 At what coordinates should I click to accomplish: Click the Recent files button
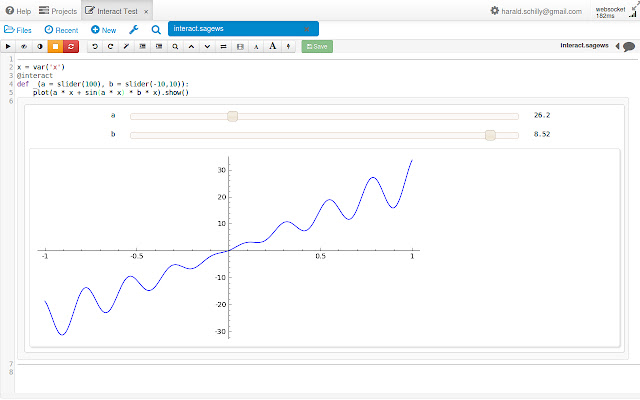click(x=61, y=30)
